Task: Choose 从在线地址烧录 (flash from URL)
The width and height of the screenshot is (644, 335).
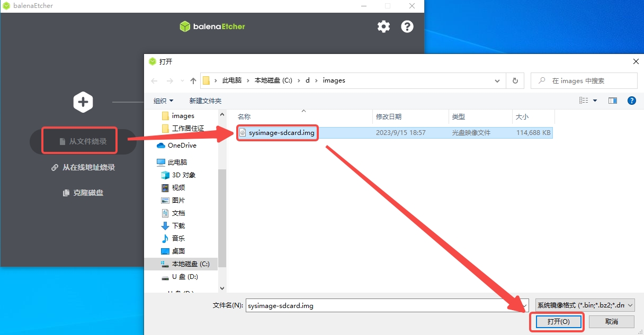Action: [x=83, y=167]
